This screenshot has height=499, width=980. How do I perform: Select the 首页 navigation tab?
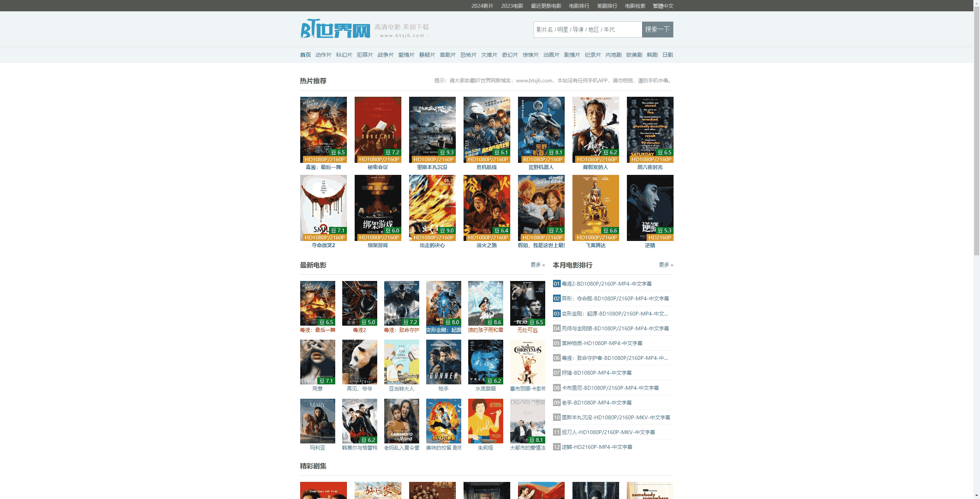point(305,55)
